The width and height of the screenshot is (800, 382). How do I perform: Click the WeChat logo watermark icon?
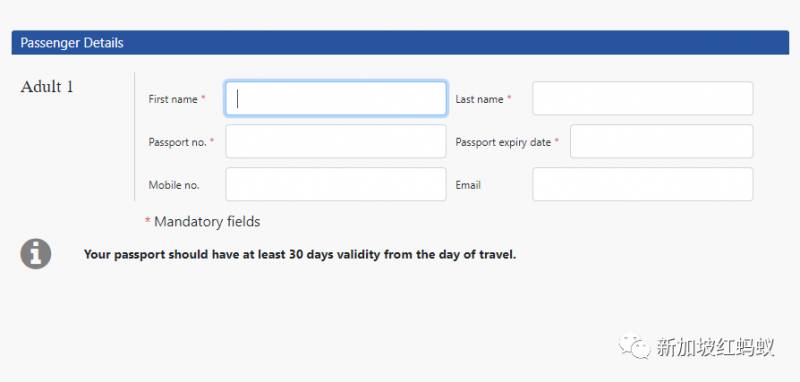coord(635,346)
